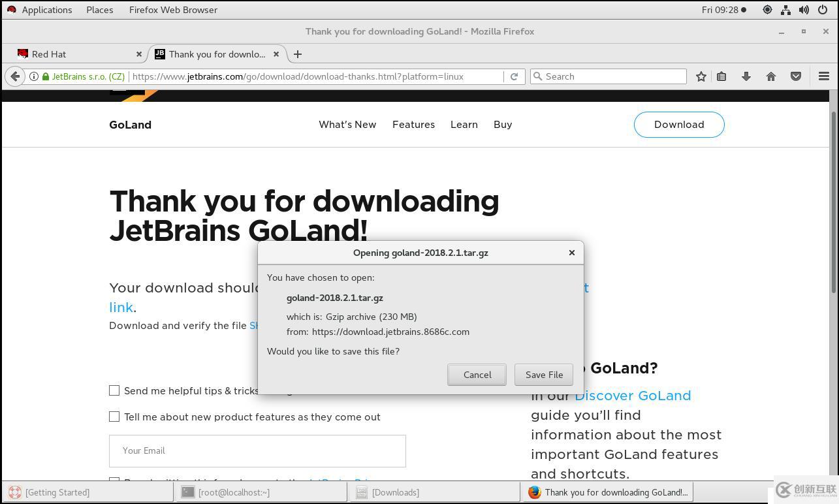839x504 pixels.
Task: Open volume control in top panel
Action: click(804, 10)
